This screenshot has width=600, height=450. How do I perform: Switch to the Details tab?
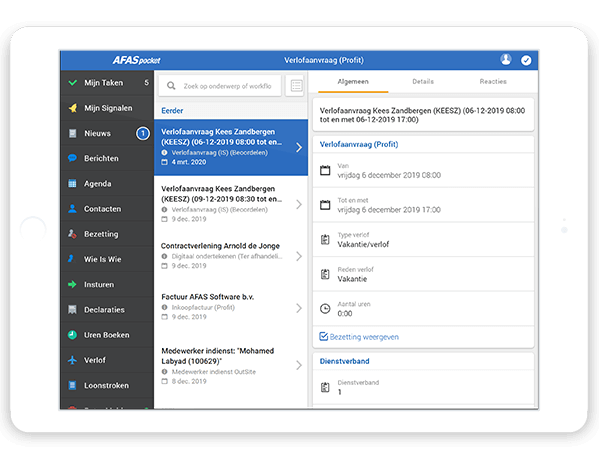[x=423, y=82]
